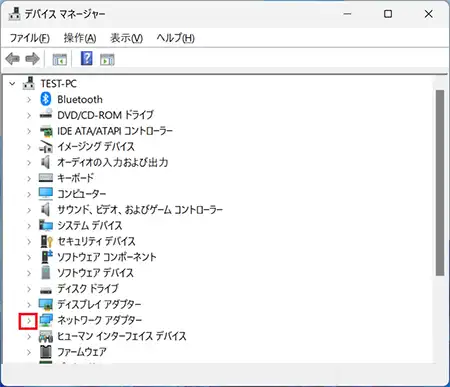Click the ヒューマン インターフェイス デバイス icon
The width and height of the screenshot is (450, 387).
[x=46, y=336]
